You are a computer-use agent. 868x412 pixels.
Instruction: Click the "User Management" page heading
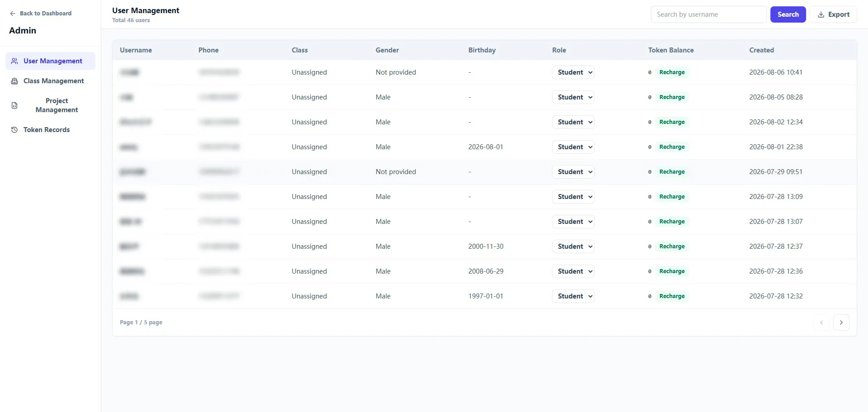pyautogui.click(x=146, y=10)
